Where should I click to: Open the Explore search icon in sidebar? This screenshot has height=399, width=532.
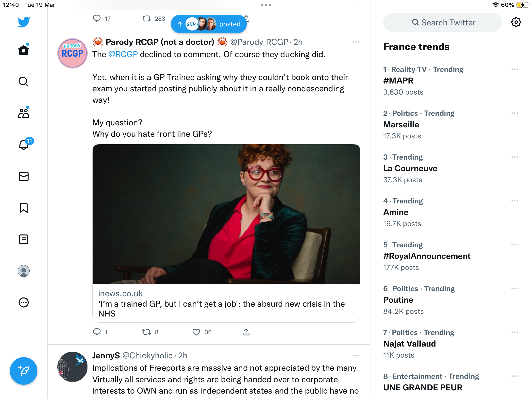24,82
